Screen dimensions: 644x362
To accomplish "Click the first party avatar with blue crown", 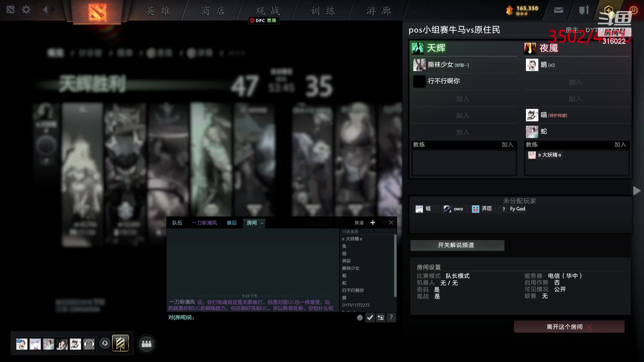I will 22,344.
